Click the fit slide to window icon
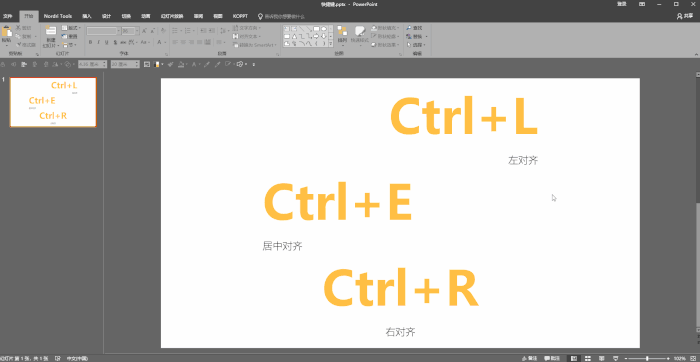The height and width of the screenshot is (362, 700). (x=693, y=358)
